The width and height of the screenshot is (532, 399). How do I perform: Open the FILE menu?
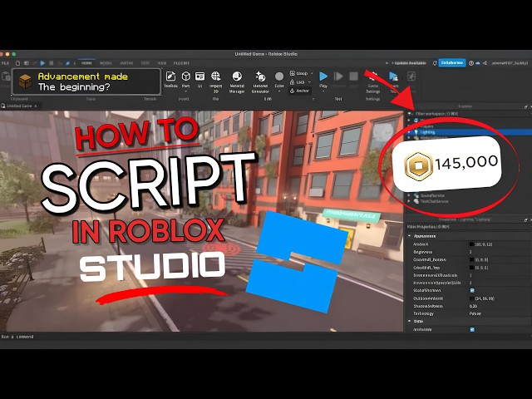5,63
